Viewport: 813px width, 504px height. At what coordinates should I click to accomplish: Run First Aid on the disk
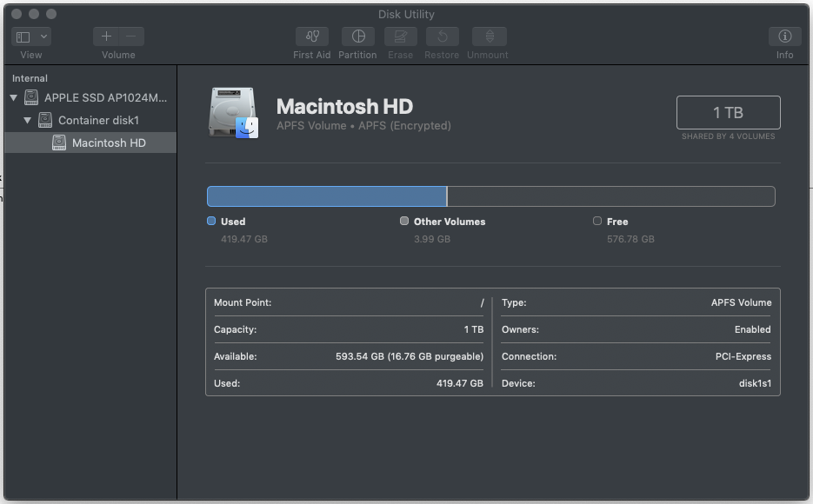(311, 36)
